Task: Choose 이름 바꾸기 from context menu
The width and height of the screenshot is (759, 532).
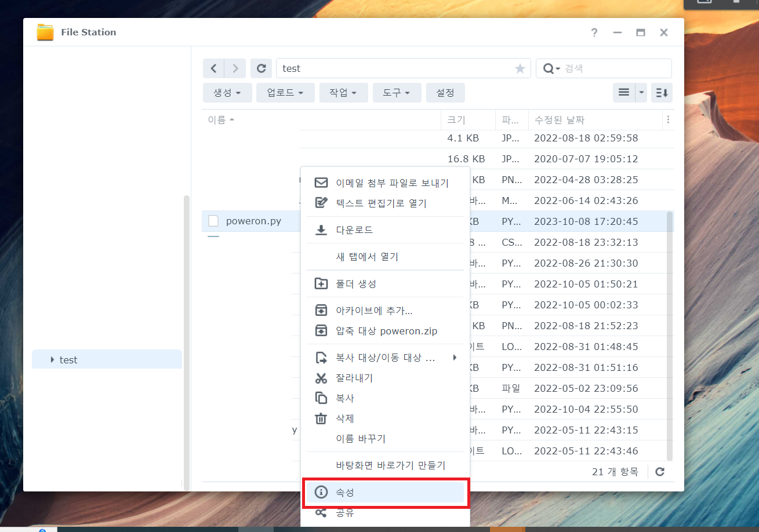Action: 385,439
